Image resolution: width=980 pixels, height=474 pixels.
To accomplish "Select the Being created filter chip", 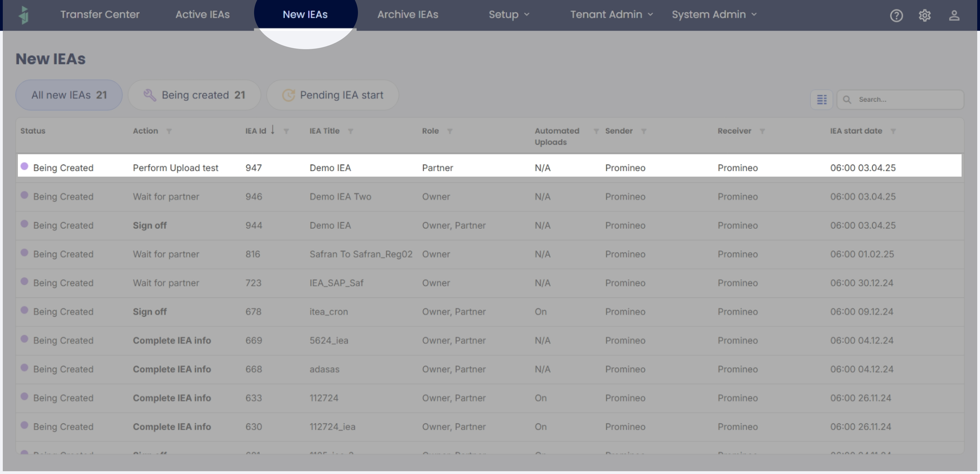I will click(194, 95).
